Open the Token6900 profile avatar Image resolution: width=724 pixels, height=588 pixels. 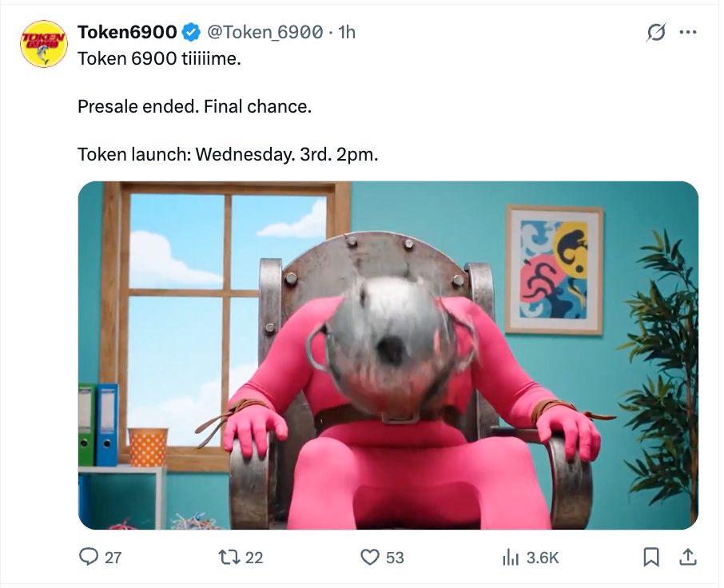[44, 44]
